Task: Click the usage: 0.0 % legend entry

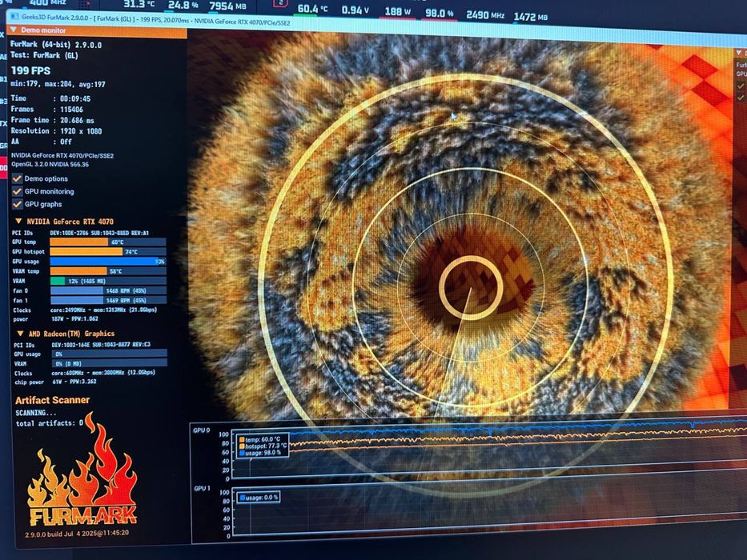Action: 259,498
